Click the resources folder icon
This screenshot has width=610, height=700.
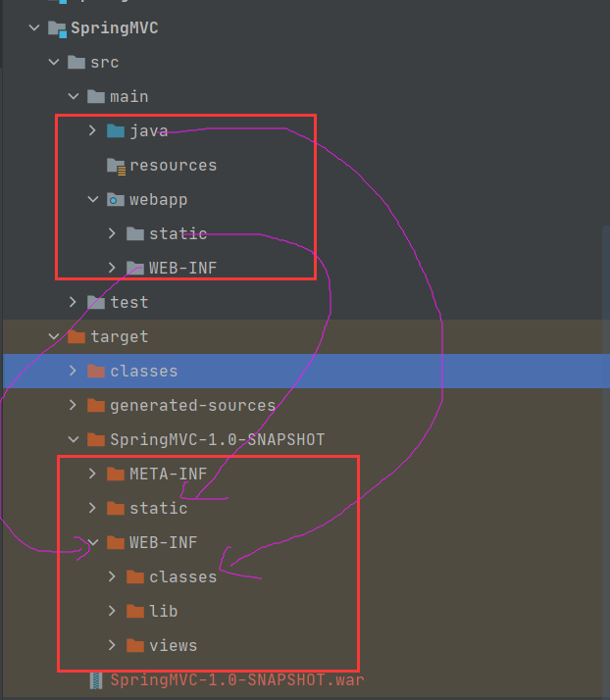click(x=116, y=166)
